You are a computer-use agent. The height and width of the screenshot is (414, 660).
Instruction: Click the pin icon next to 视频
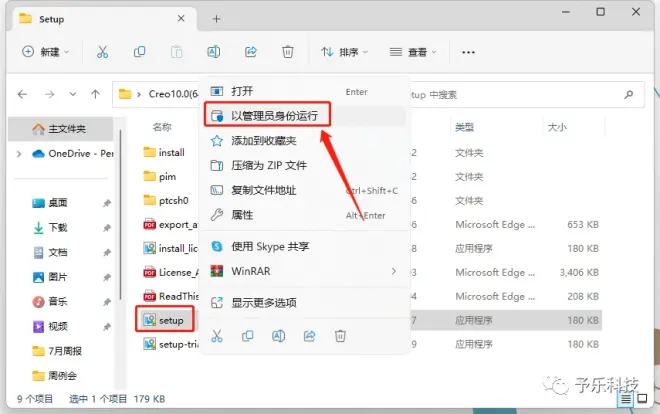107,326
